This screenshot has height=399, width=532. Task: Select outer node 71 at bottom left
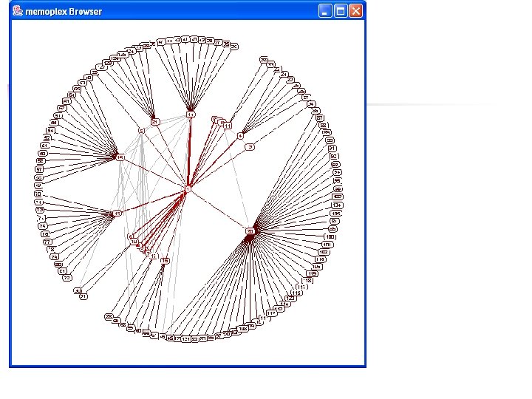point(83,296)
